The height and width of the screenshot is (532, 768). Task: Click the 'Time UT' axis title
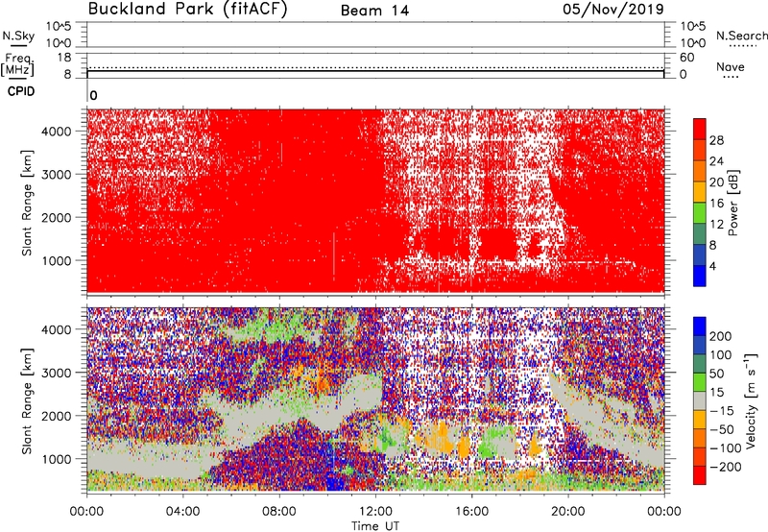click(375, 526)
